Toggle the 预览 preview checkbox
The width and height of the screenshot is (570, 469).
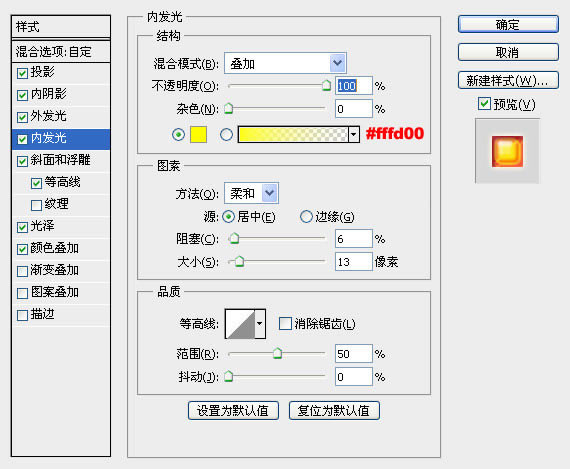point(484,104)
